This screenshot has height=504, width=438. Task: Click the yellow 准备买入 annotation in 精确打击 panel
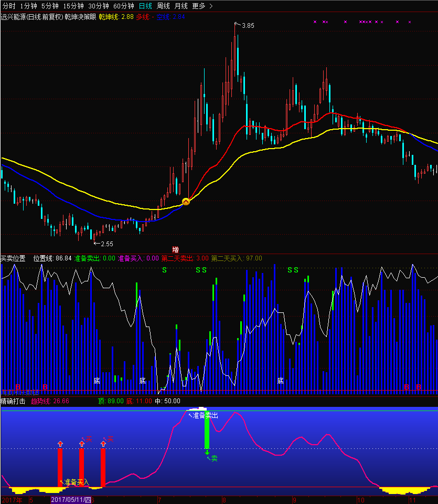(x=77, y=482)
